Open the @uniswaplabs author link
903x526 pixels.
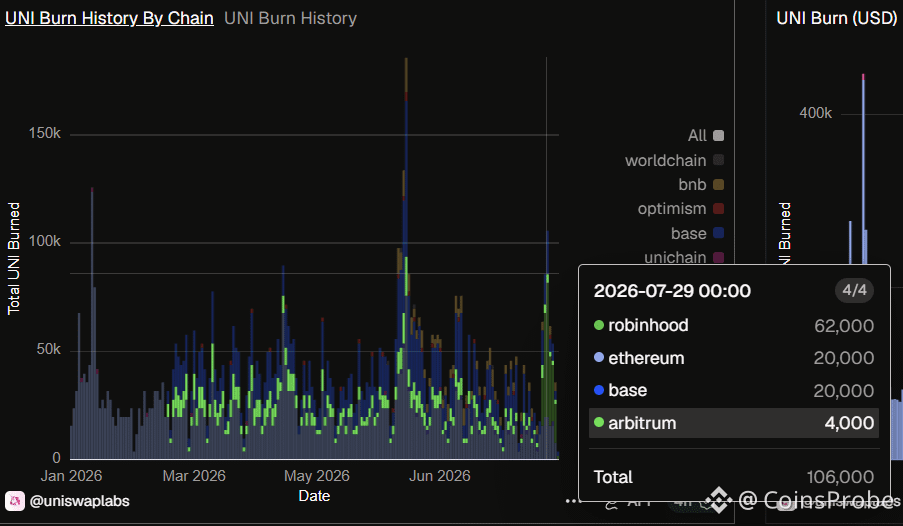pyautogui.click(x=79, y=501)
